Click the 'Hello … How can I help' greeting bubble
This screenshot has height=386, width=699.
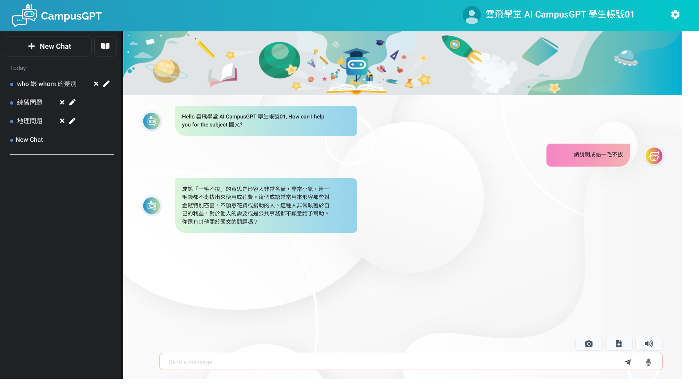coord(266,121)
